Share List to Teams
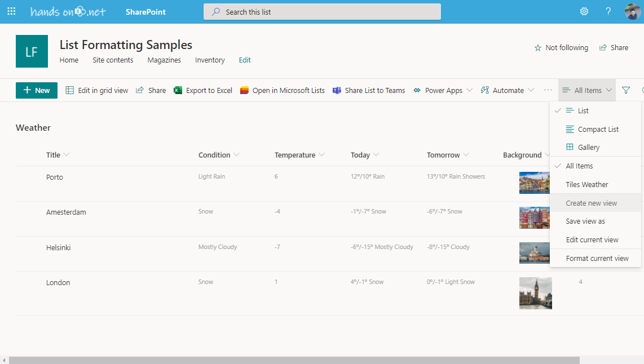The width and height of the screenshot is (644, 364). pos(369,90)
